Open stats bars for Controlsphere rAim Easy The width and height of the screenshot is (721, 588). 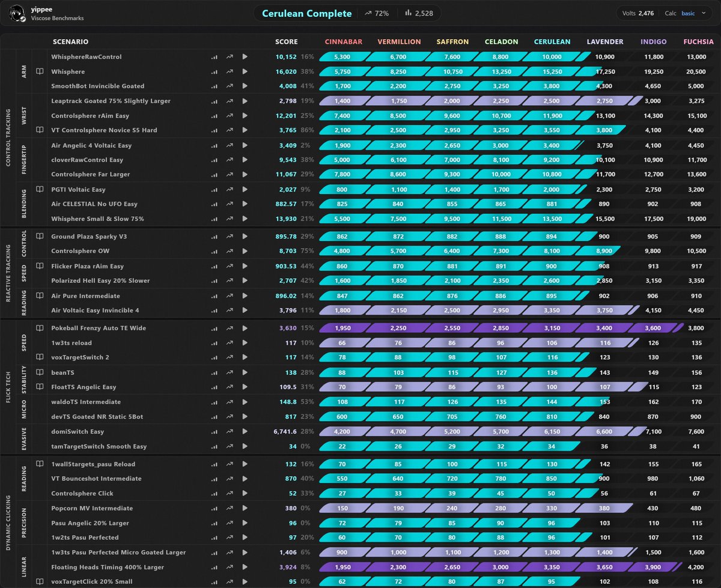tap(214, 115)
